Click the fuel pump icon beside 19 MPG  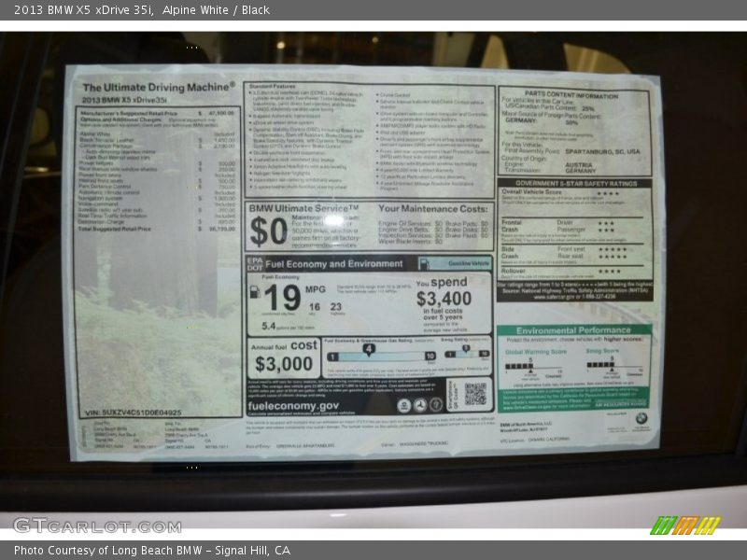pyautogui.click(x=255, y=291)
